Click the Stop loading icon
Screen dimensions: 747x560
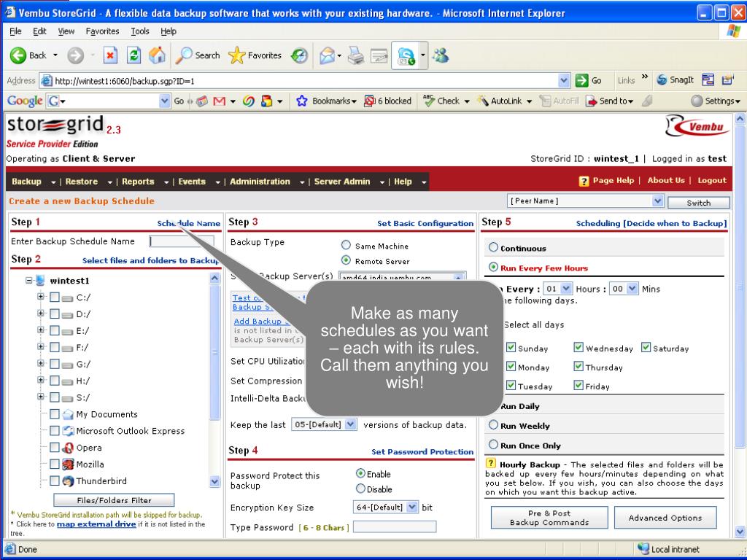110,55
